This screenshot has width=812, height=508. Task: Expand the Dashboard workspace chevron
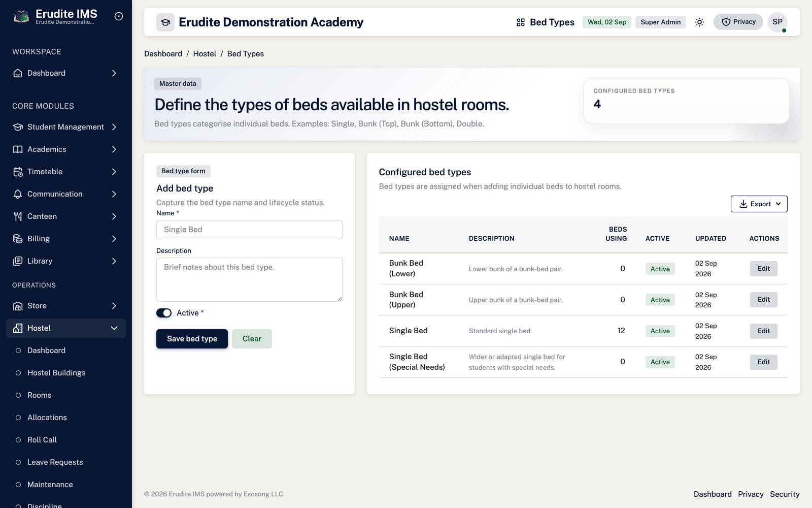coord(114,73)
